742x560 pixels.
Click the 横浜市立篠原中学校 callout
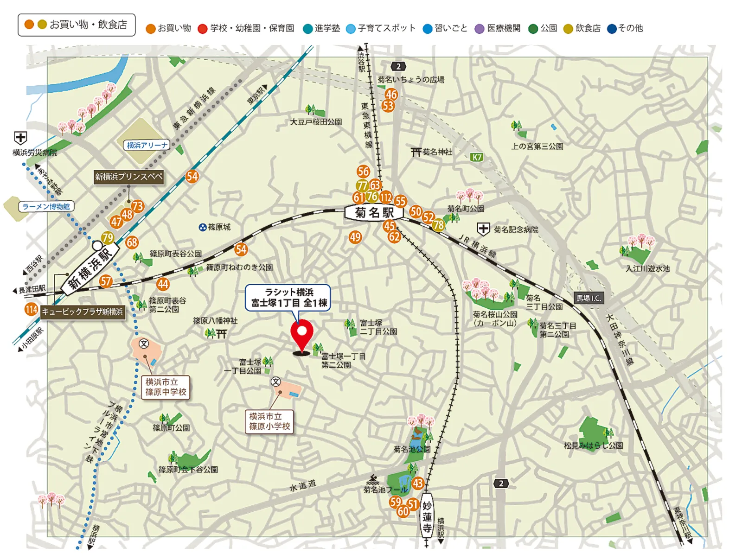(166, 387)
